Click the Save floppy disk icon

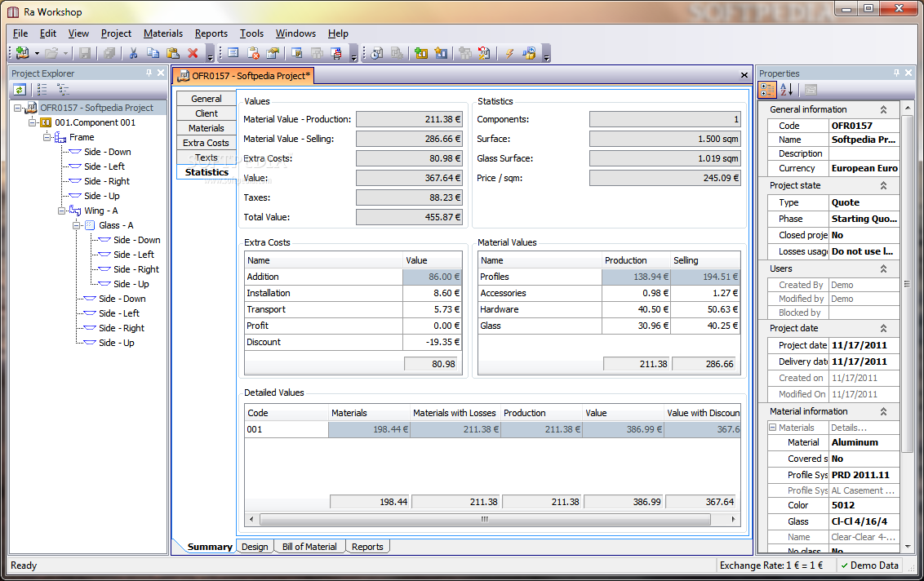coord(85,53)
